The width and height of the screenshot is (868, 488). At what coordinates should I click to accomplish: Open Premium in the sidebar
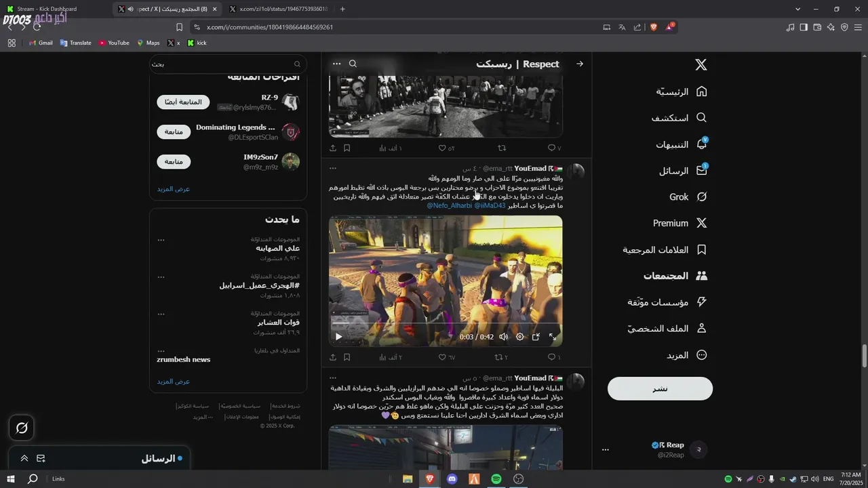coord(679,223)
